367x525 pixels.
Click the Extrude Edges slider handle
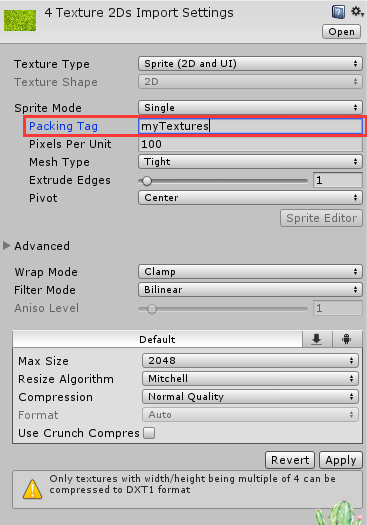click(147, 181)
